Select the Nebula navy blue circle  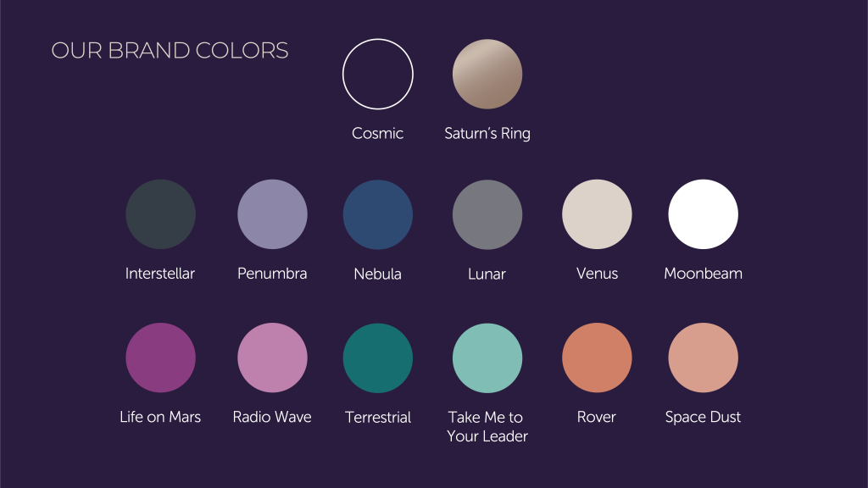click(377, 214)
